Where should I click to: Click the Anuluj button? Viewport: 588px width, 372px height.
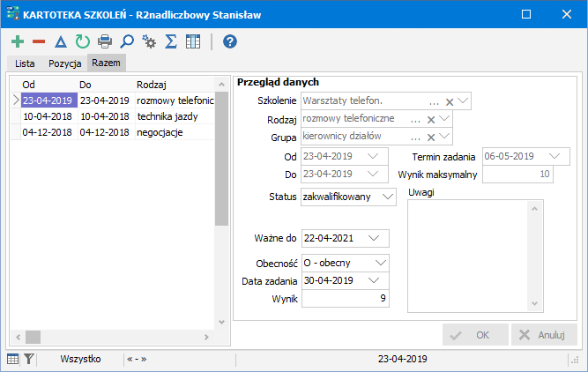click(544, 335)
